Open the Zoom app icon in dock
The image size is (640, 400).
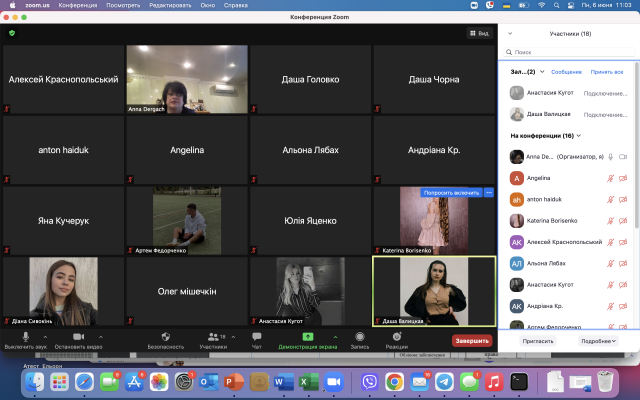(333, 382)
